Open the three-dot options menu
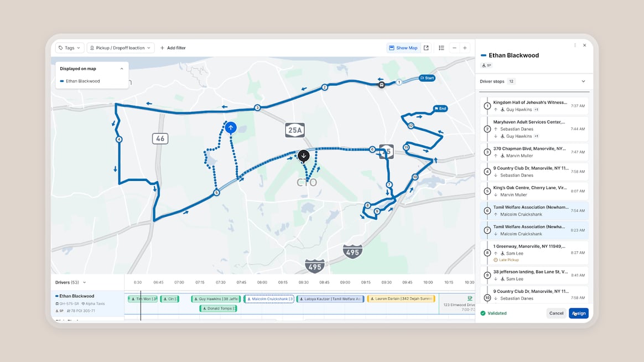The height and width of the screenshot is (362, 644). 575,45
